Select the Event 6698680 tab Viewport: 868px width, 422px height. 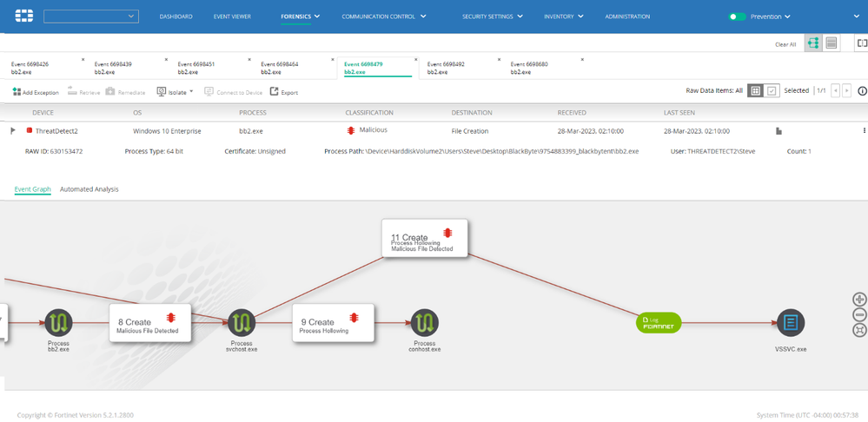coord(529,68)
